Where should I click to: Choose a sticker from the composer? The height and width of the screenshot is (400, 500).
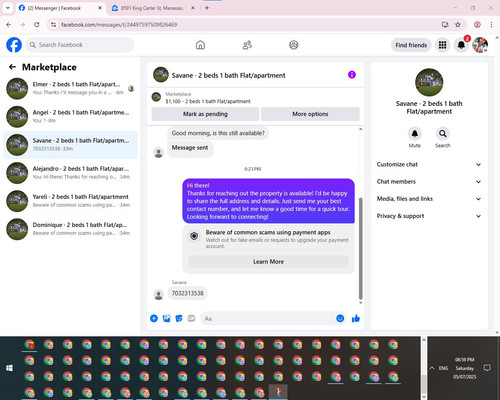179,318
